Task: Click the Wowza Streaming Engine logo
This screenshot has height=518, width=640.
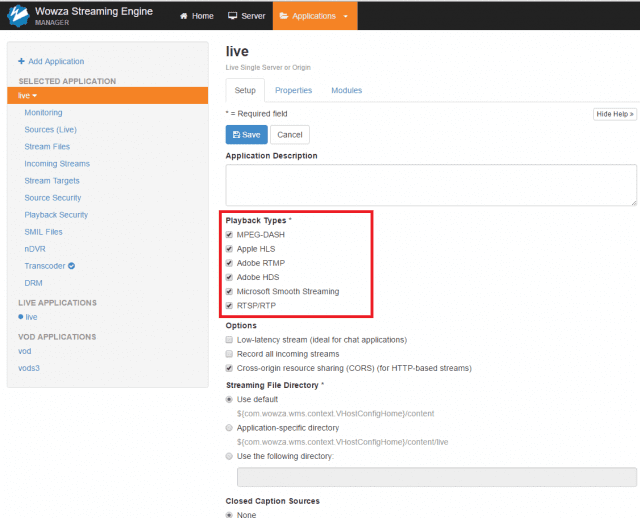Action: point(18,16)
